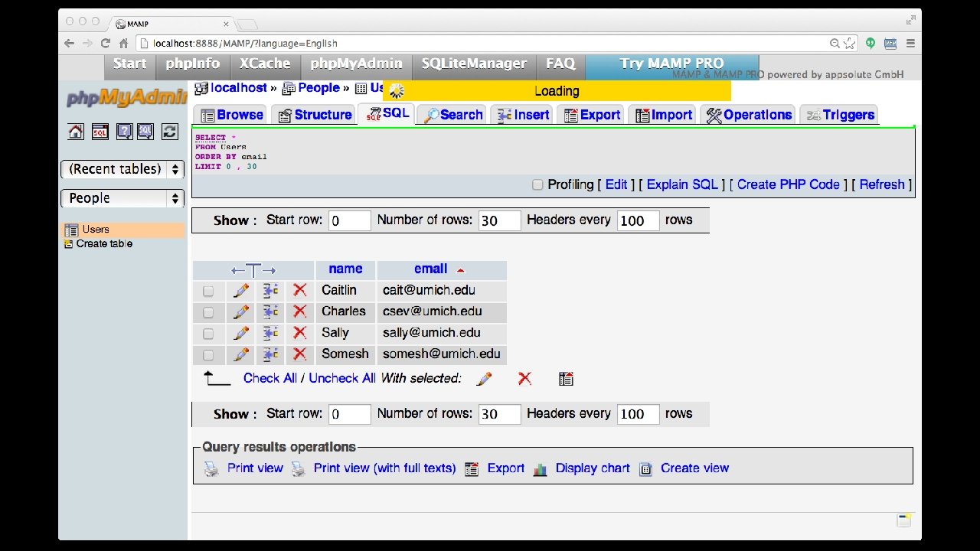Screen dimensions: 980x551
Task: Click the Explain SQL link
Action: (x=683, y=184)
